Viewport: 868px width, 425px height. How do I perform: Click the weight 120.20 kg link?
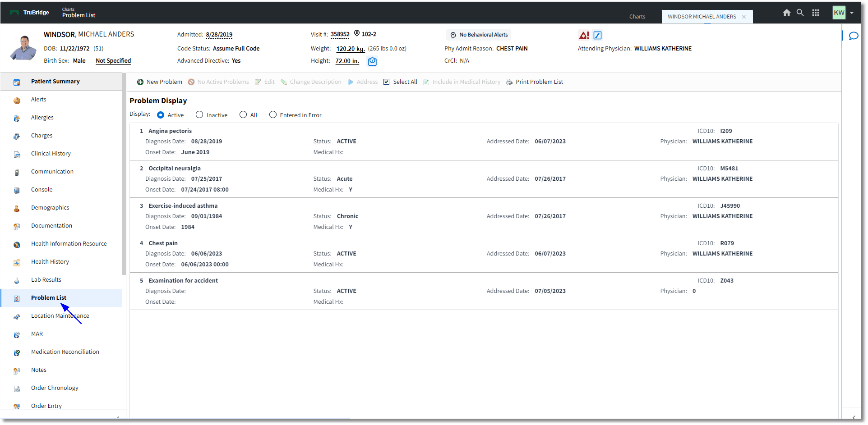(x=351, y=49)
